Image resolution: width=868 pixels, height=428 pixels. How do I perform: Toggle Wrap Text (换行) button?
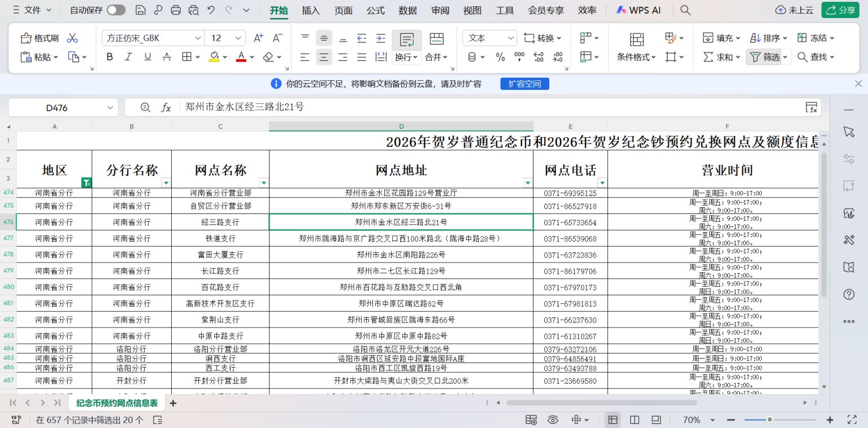[x=407, y=46]
